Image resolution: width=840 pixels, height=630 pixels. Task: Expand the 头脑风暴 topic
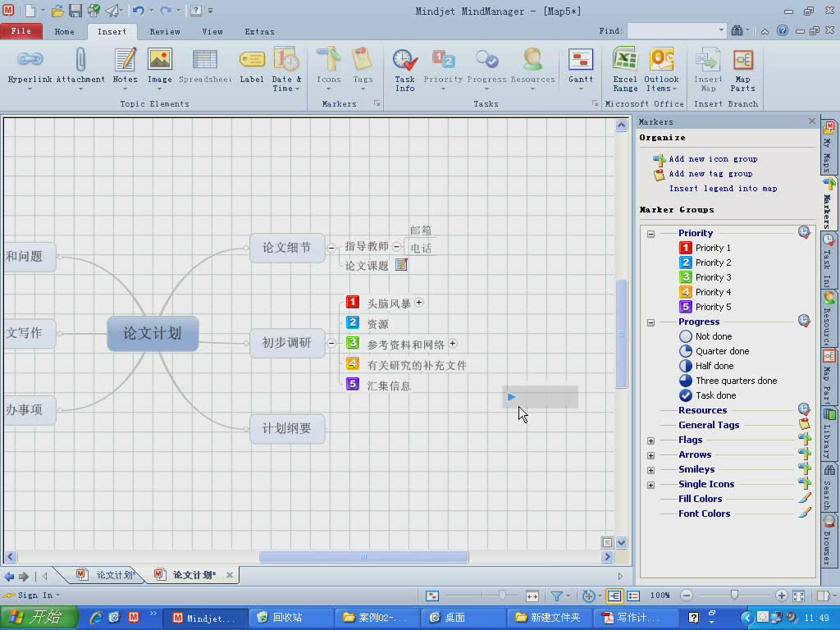tap(419, 302)
